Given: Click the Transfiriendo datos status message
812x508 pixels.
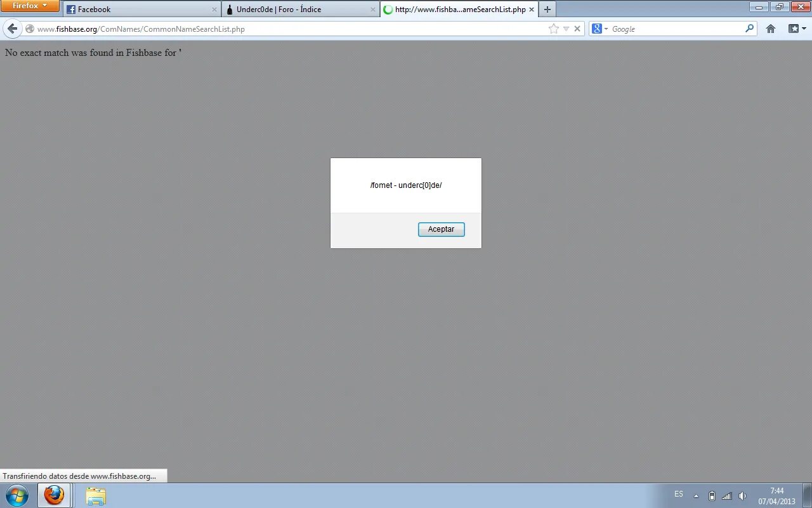Looking at the screenshot, I should pos(79,476).
